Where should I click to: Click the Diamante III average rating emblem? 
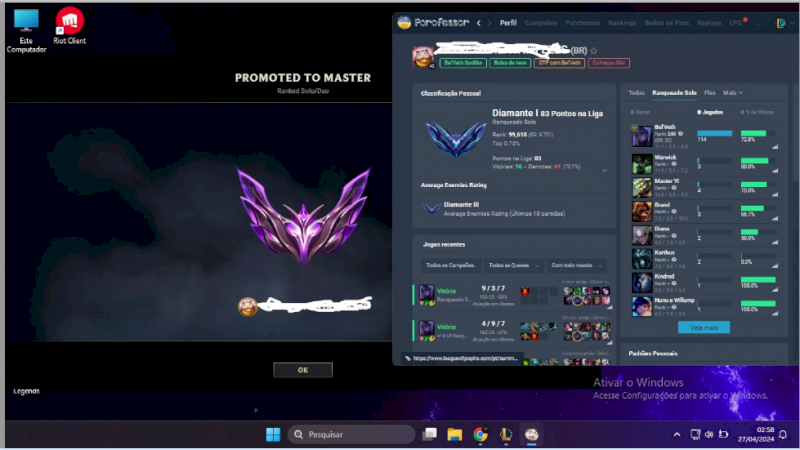coord(432,208)
